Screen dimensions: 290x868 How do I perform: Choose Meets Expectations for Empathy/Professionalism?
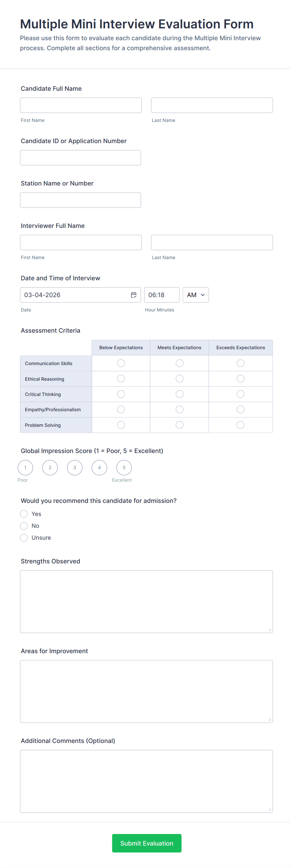pos(180,409)
